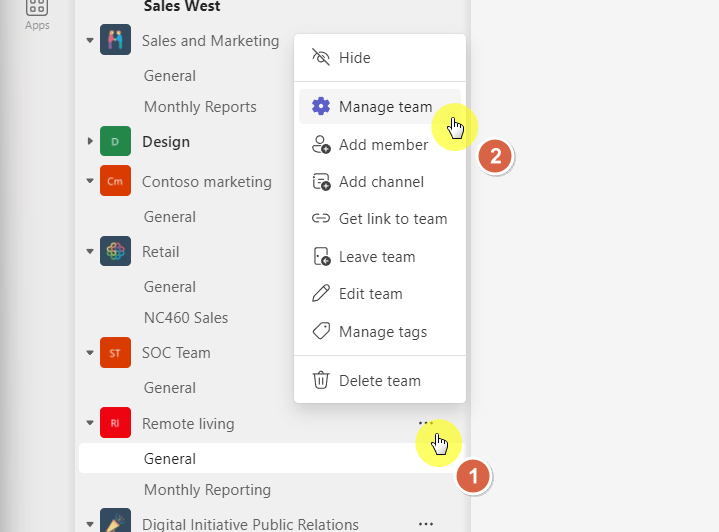Select the Sales and Marketing team name
719x532 pixels.
pos(210,41)
